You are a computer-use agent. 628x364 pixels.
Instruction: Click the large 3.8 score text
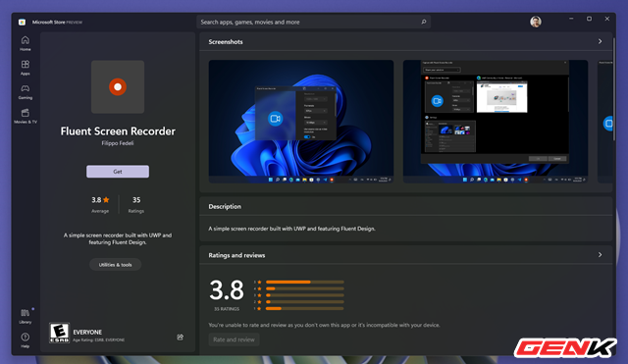[227, 290]
